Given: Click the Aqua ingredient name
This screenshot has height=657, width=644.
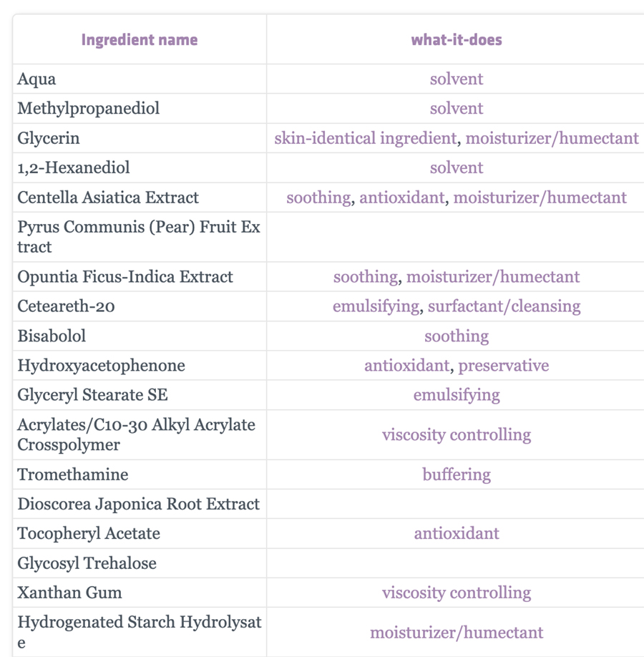Looking at the screenshot, I should click(36, 79).
